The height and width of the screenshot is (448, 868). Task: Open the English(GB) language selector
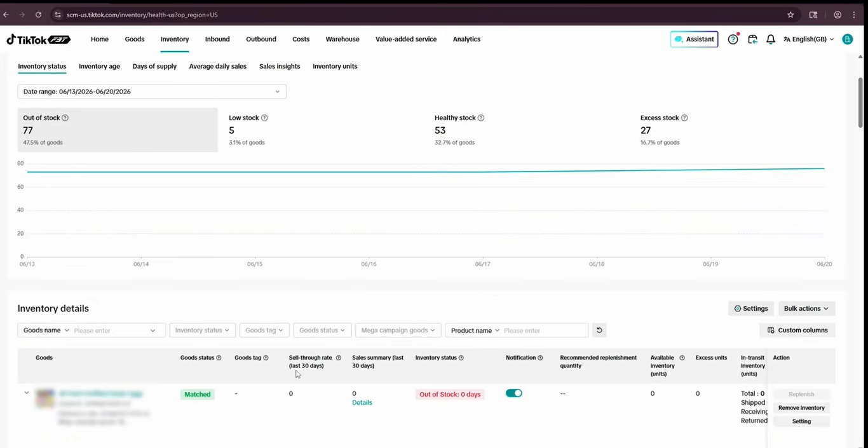(x=808, y=39)
